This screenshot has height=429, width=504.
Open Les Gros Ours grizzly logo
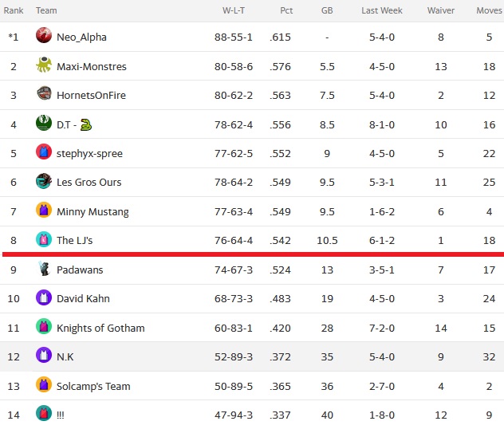click(44, 181)
